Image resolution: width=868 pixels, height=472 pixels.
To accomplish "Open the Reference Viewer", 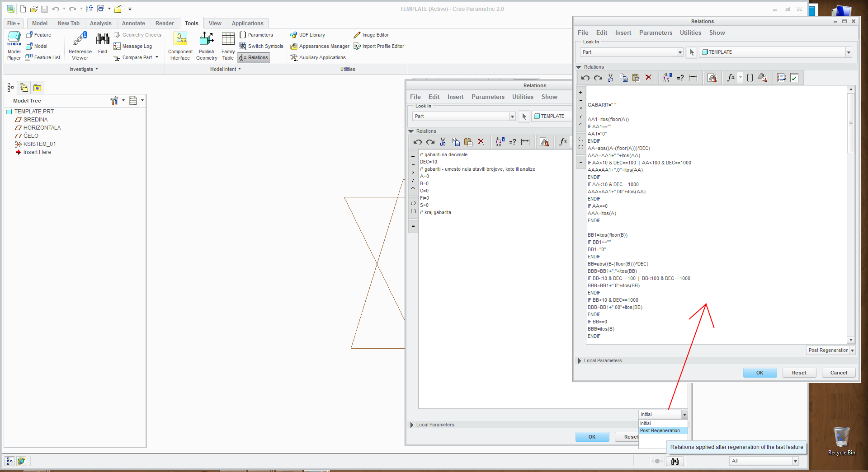I will (80, 46).
